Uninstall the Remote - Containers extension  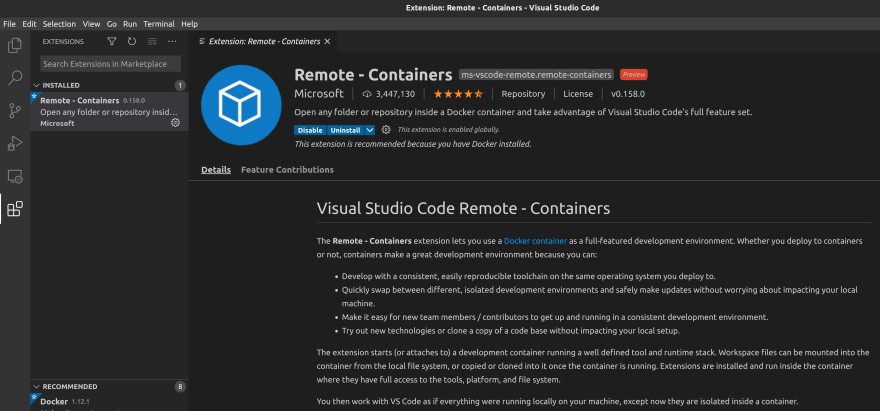345,130
